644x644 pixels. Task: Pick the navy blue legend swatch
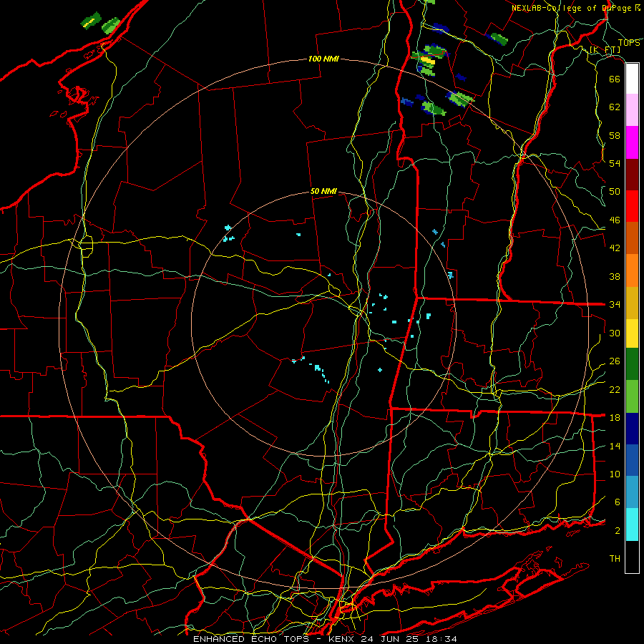(632, 429)
